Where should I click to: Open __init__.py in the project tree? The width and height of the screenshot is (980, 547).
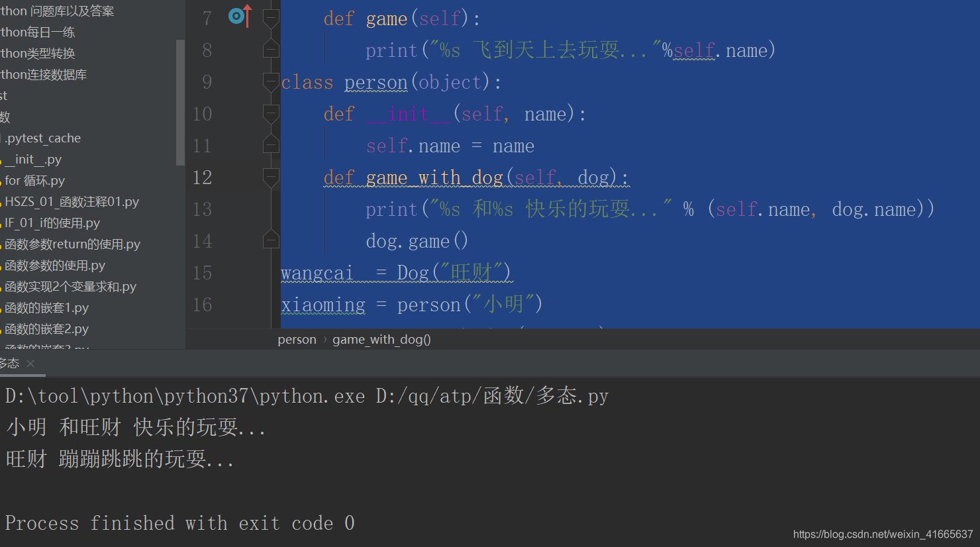point(32,160)
